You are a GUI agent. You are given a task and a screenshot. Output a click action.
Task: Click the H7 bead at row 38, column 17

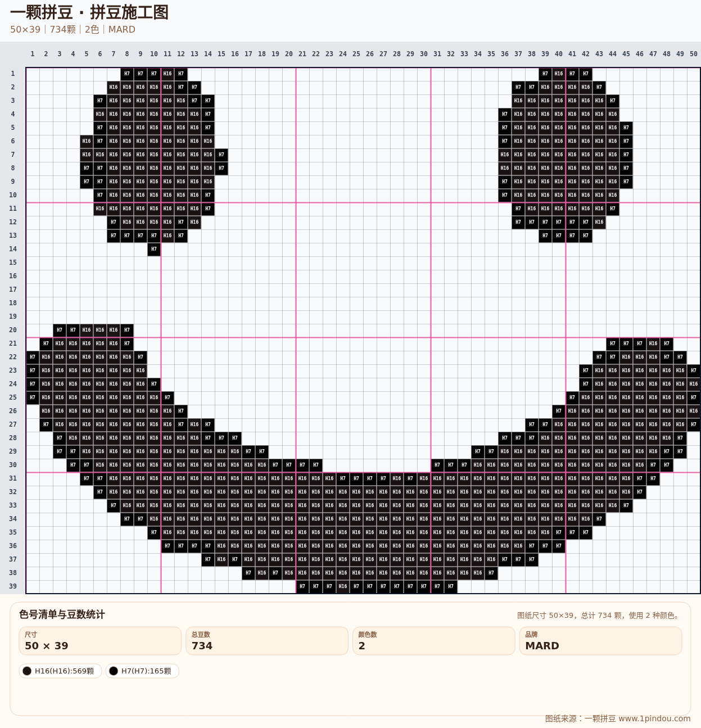[248, 573]
